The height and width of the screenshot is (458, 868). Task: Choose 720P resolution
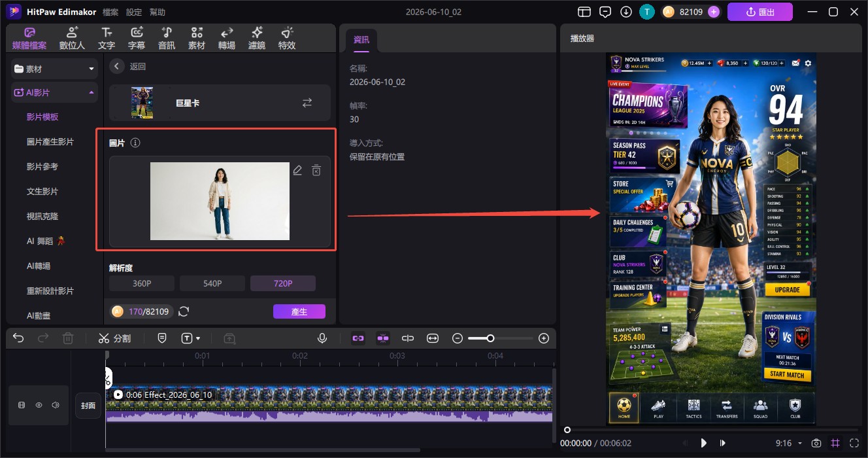(x=282, y=283)
